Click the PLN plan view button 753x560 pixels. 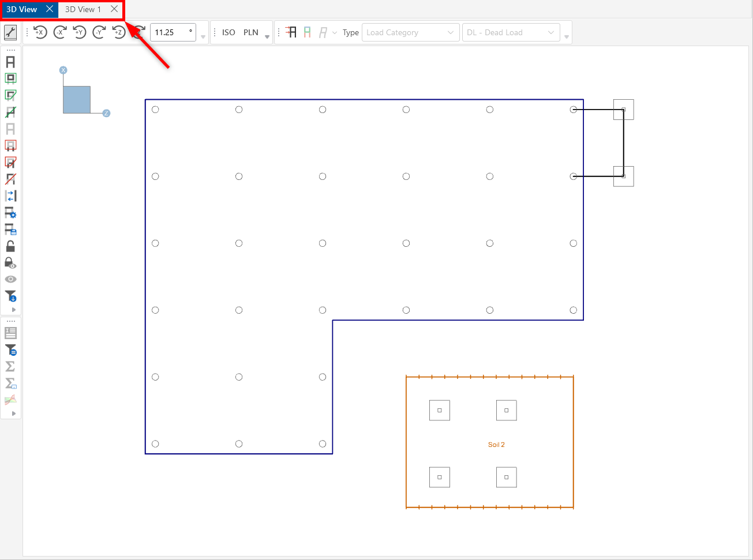click(x=251, y=32)
